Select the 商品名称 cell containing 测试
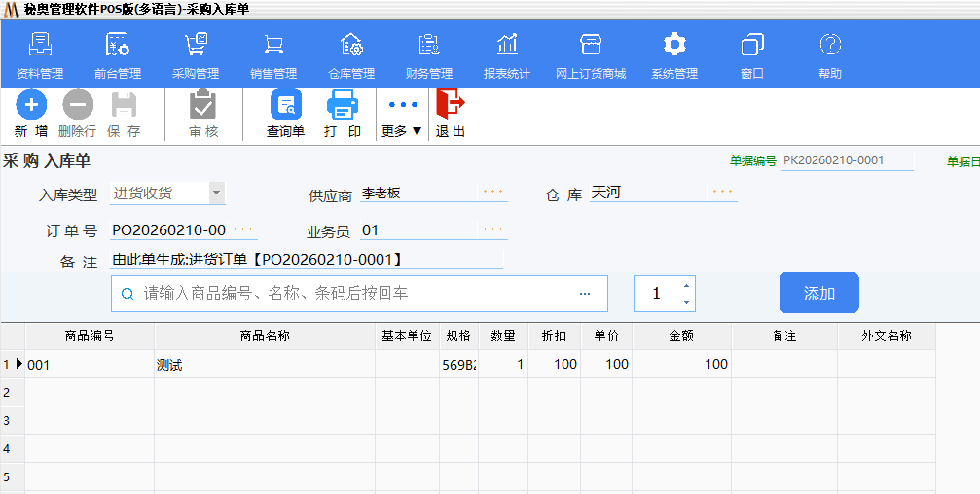This screenshot has height=494, width=980. click(264, 365)
